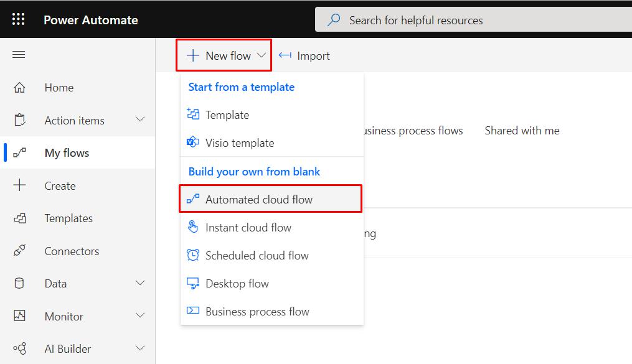
Task: Switch to Shared with me tab
Action: pyautogui.click(x=522, y=131)
